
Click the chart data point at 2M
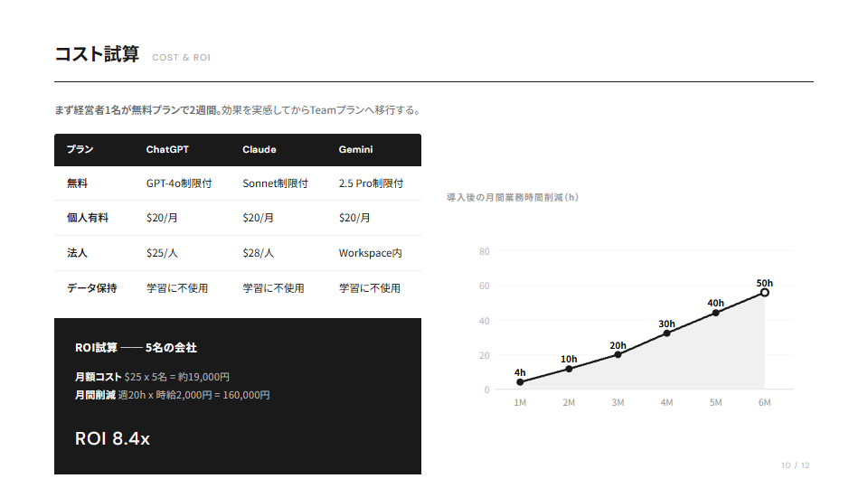pos(569,369)
